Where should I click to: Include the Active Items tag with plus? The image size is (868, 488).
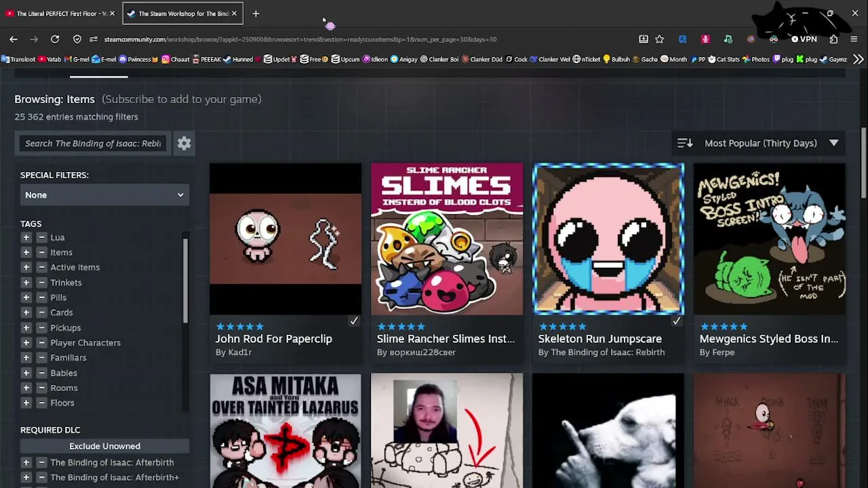click(26, 267)
